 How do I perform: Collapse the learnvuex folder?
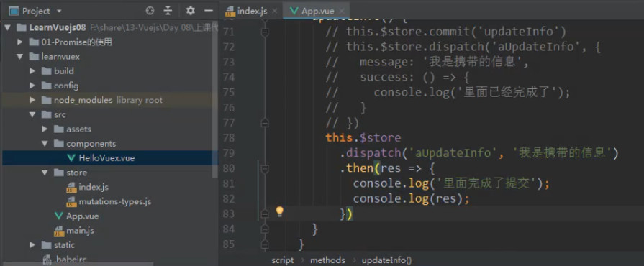[19, 57]
